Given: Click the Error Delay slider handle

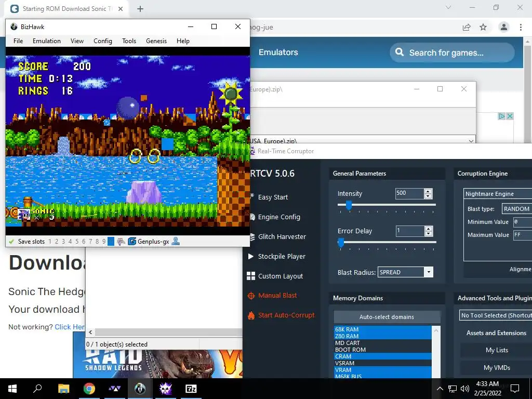Looking at the screenshot, I should (x=341, y=242).
